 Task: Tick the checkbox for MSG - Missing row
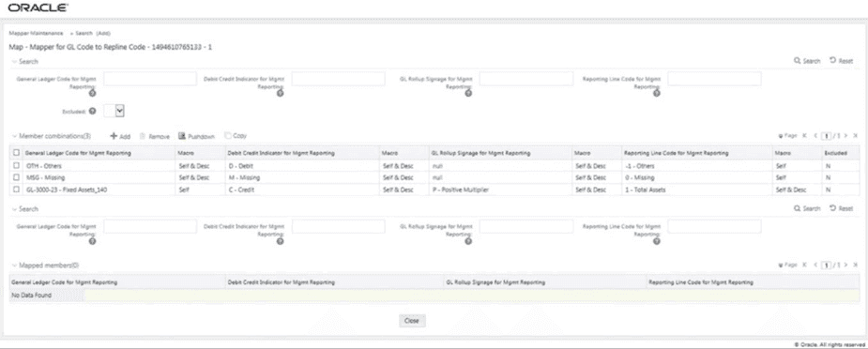coord(16,177)
